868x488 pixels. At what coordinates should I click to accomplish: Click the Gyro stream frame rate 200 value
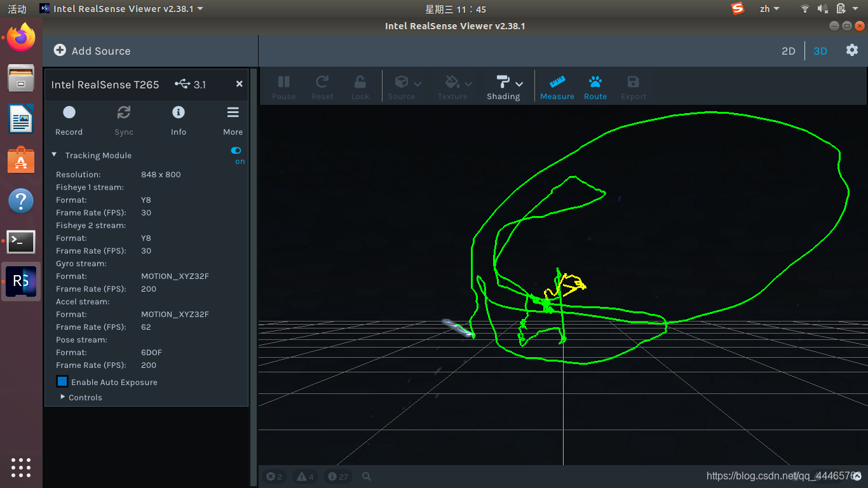tap(149, 288)
